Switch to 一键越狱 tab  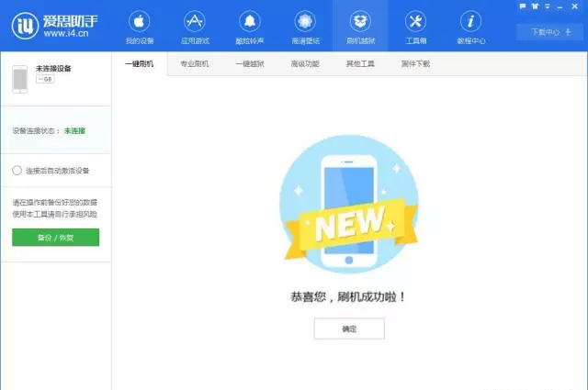(249, 64)
